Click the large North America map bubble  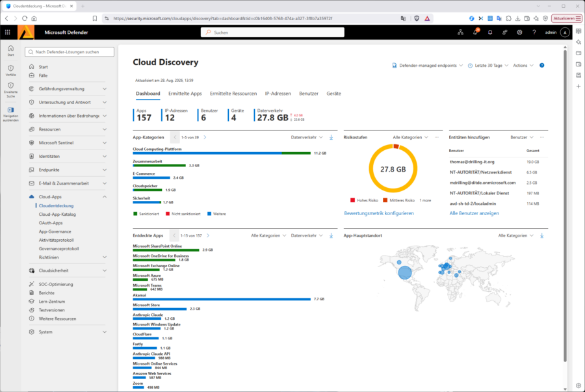[x=405, y=272]
